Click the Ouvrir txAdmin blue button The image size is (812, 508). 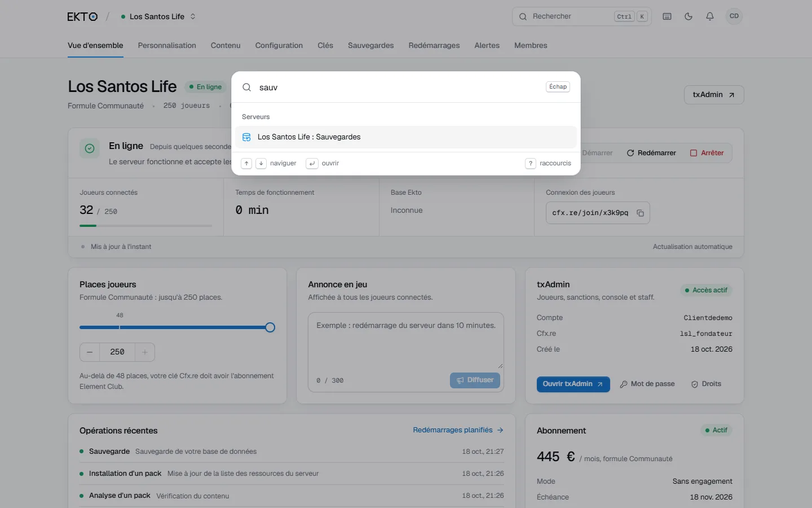click(x=573, y=384)
